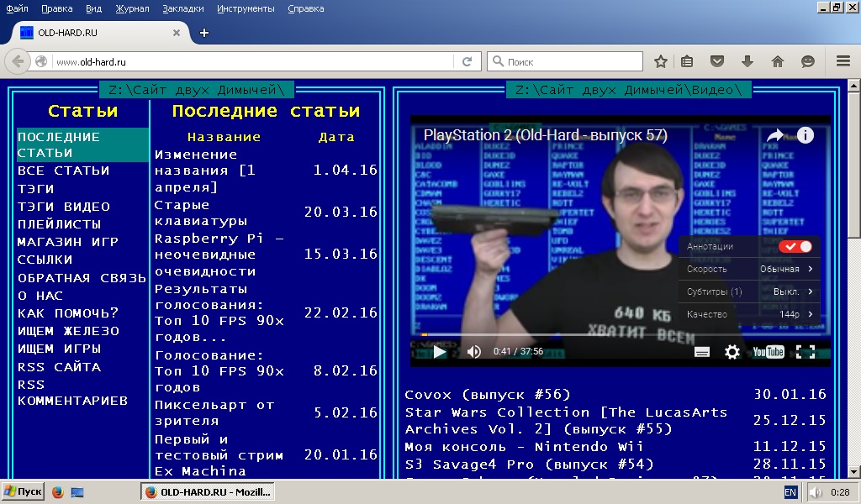Screen dimensions: 861x504
Task: Click the video share arrow icon
Action: coord(774,135)
